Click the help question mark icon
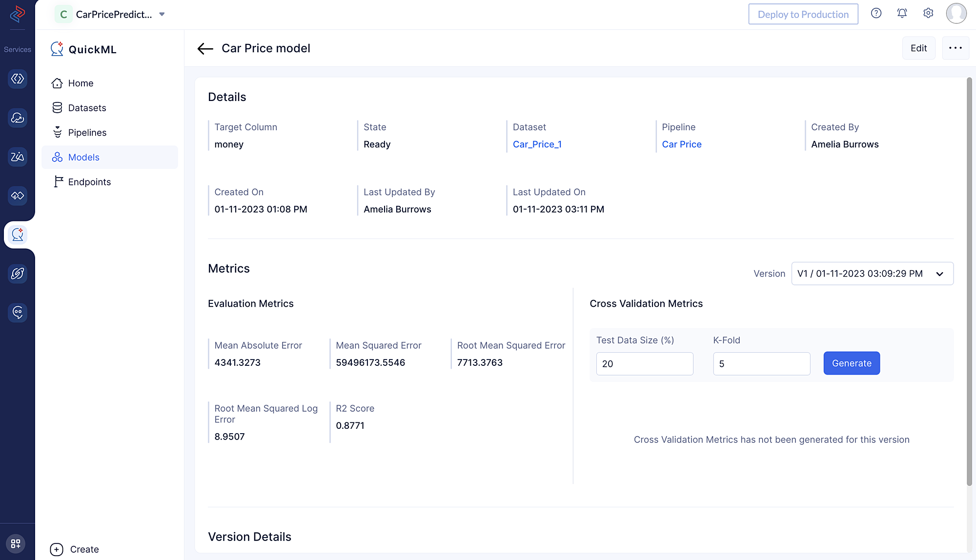This screenshot has width=976, height=560. tap(876, 13)
